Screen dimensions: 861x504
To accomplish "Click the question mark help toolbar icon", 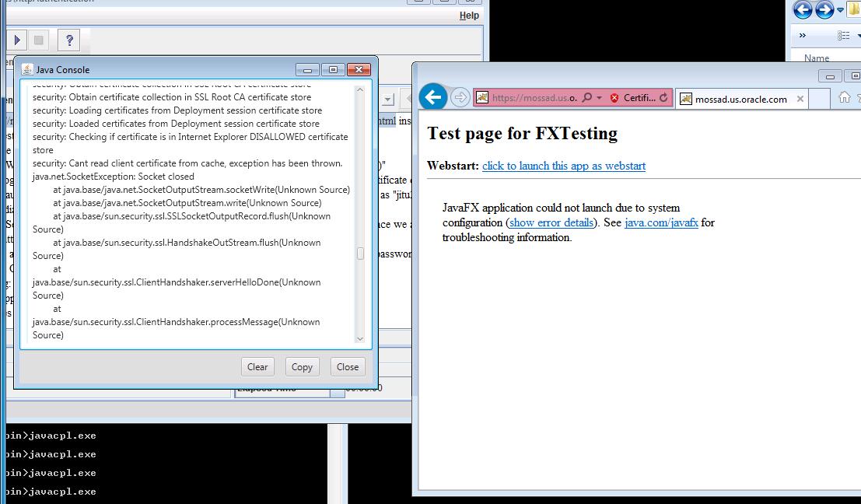I will (x=68, y=40).
